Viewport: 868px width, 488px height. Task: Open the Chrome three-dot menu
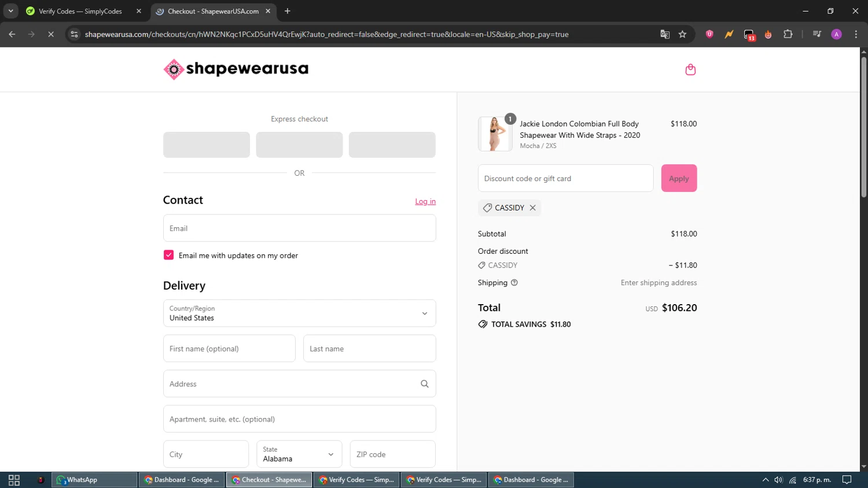point(856,34)
